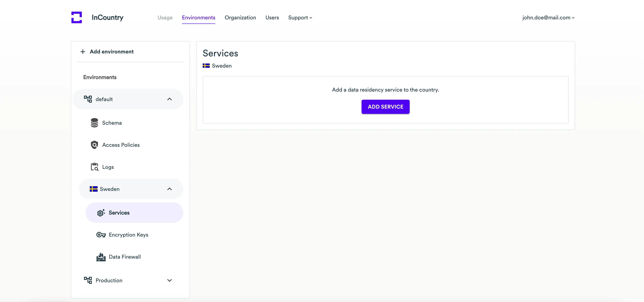Go to the Users tab
The image size is (644, 302).
272,17
